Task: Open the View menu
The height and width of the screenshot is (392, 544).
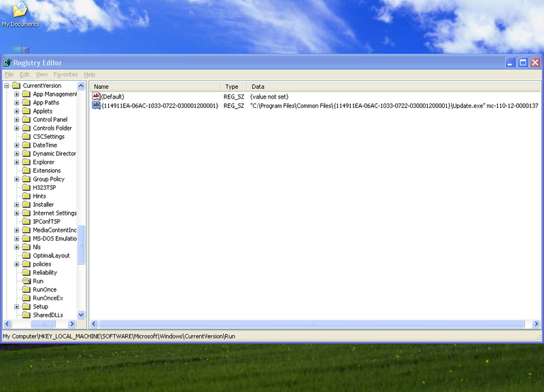Action: pyautogui.click(x=41, y=75)
